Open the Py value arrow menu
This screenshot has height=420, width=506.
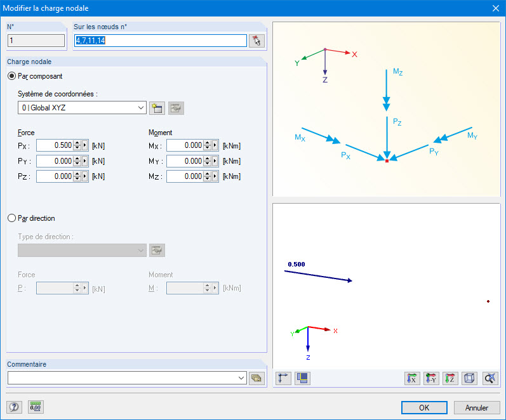[x=85, y=161]
